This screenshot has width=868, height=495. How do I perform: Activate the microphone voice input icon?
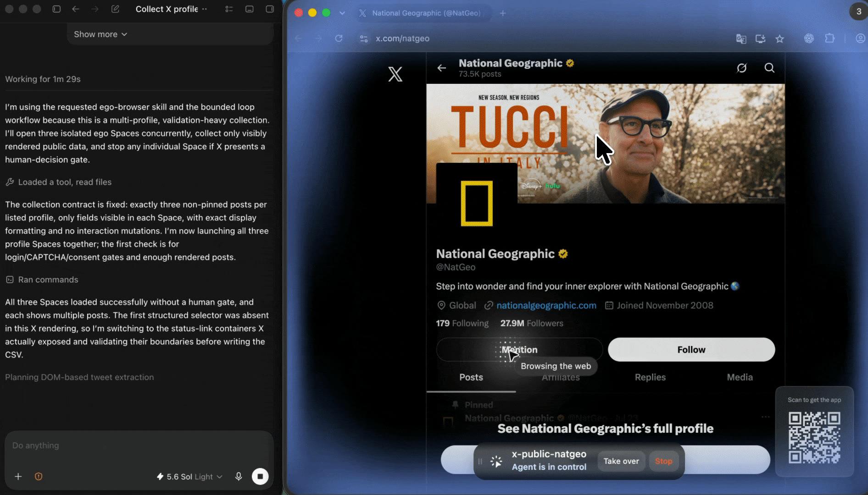click(239, 477)
